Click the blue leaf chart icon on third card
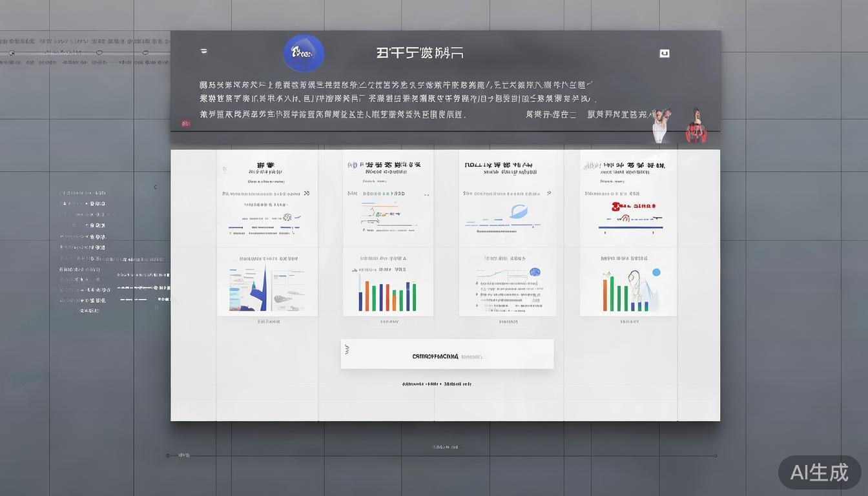 pyautogui.click(x=518, y=210)
